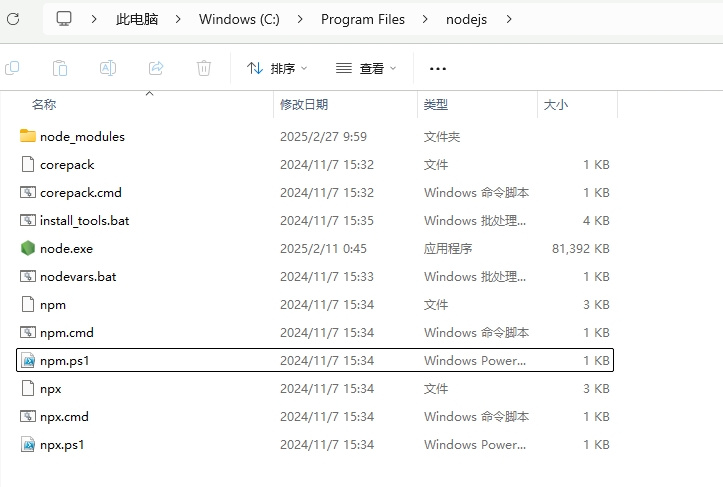Sort by 大小 column header
Image resolution: width=723 pixels, height=487 pixels.
tap(556, 105)
